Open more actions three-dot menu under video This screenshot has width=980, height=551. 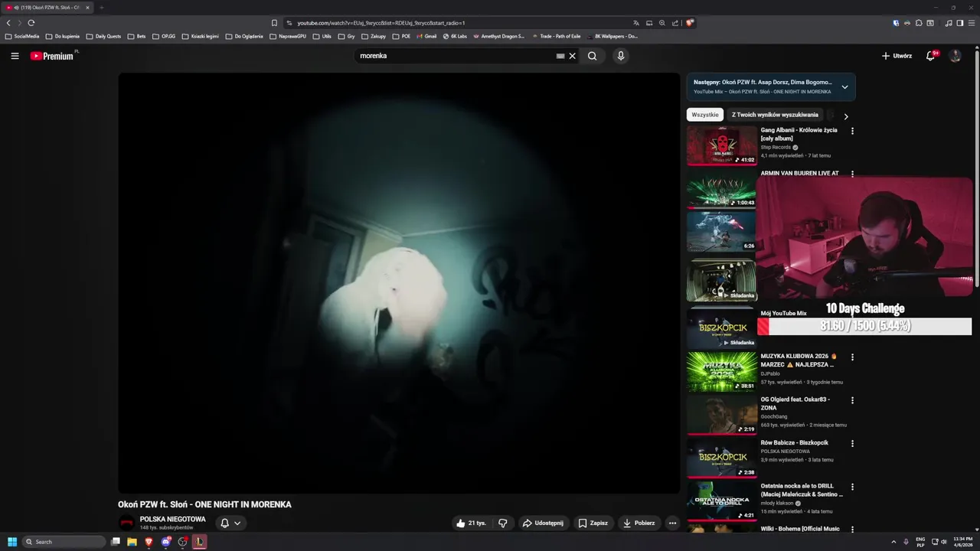[x=672, y=523]
